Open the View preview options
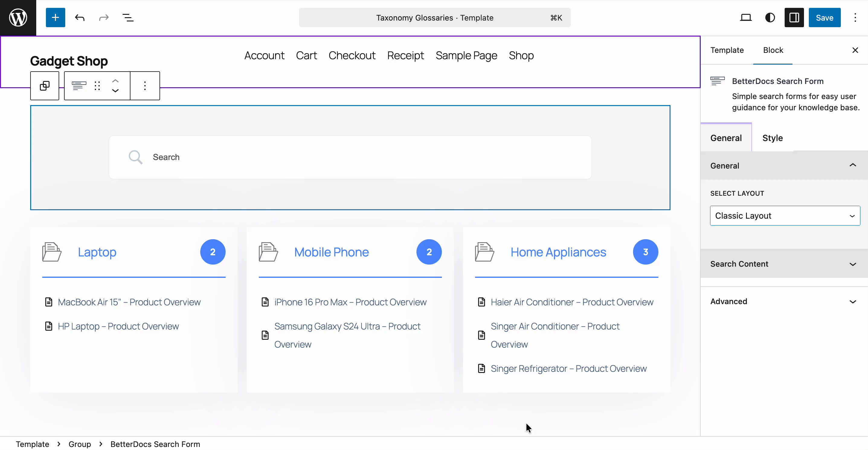868x450 pixels. click(746, 18)
